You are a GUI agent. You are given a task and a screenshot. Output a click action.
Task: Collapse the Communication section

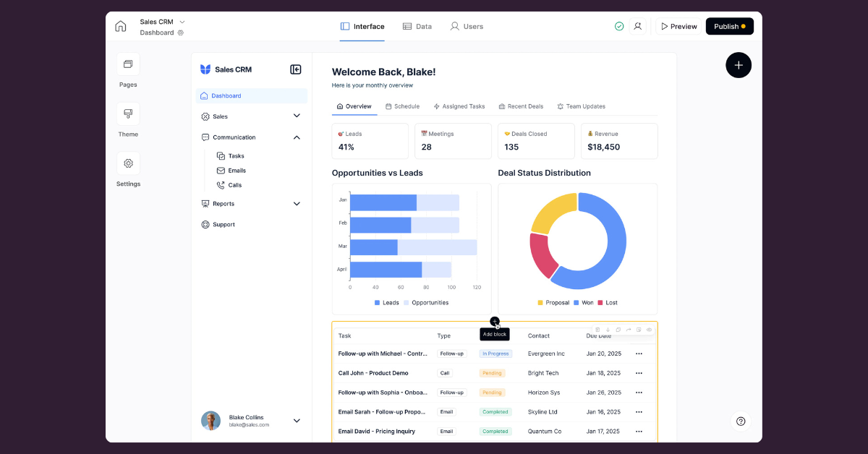[x=297, y=137]
